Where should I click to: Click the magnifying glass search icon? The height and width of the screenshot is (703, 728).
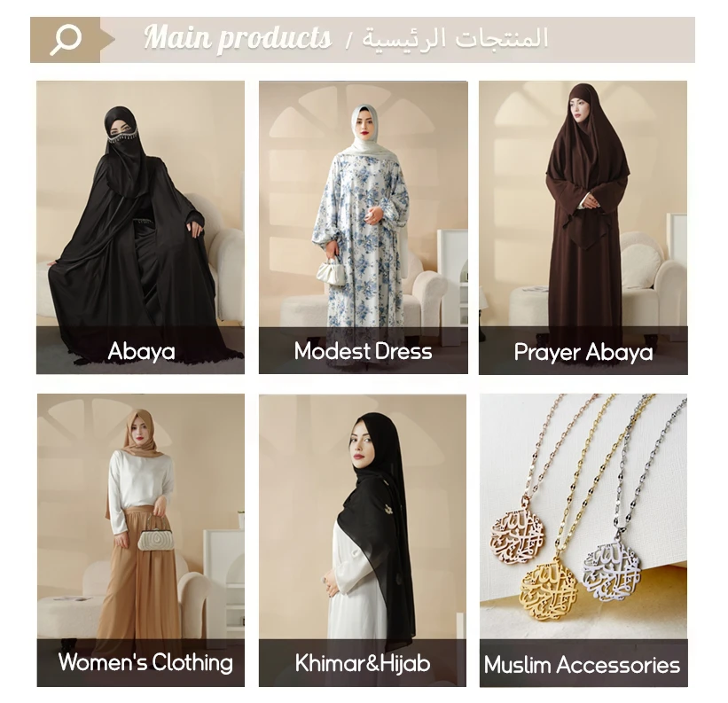tap(66, 40)
